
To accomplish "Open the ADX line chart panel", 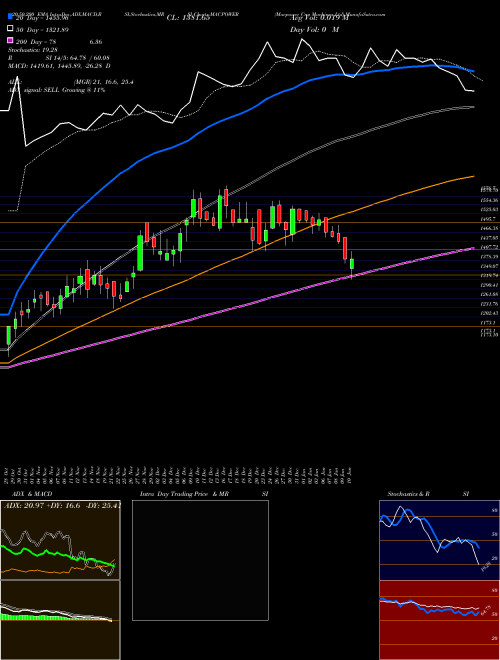I will [60, 540].
